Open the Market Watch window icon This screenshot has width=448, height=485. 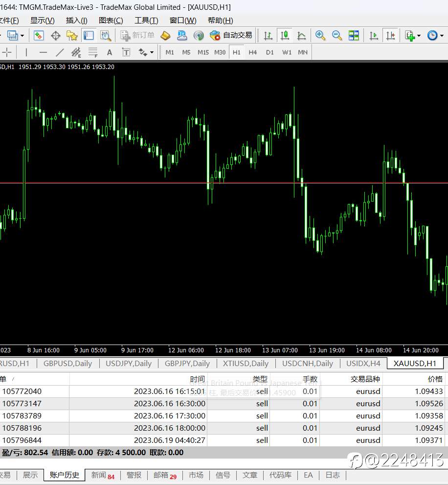pyautogui.click(x=39, y=36)
